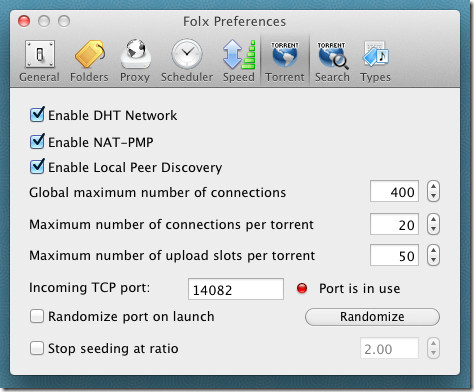This screenshot has height=392, width=474.
Task: Open the torrent Search preferences pane
Action: point(332,61)
